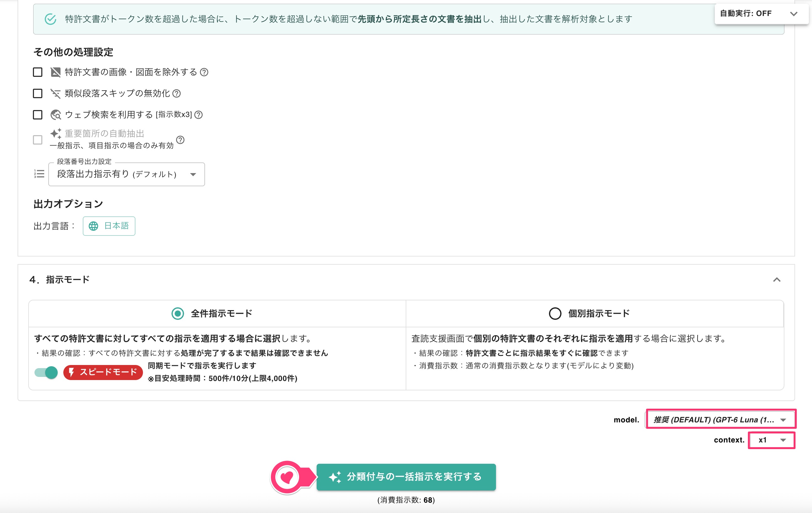
Task: Click the lightning スピードモード badge
Action: [103, 372]
